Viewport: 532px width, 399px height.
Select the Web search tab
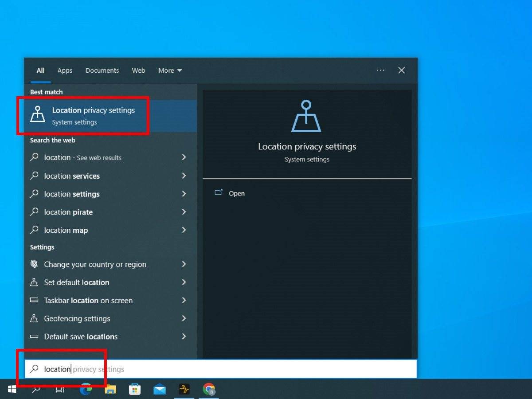click(138, 70)
